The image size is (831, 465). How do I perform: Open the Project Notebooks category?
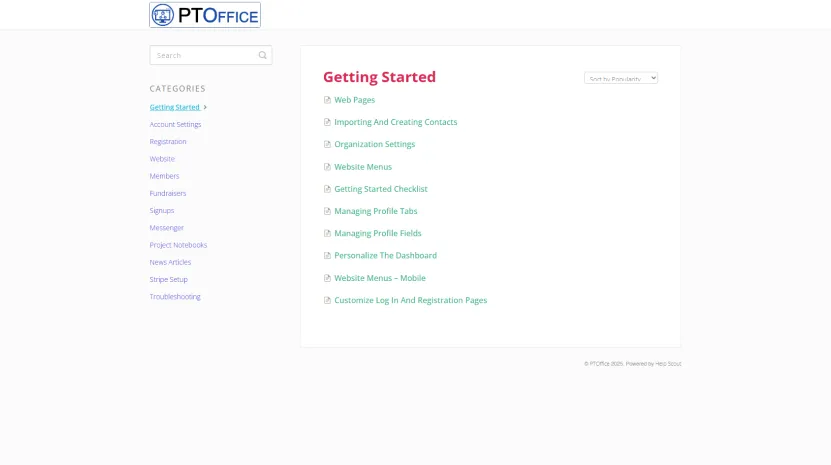pos(178,245)
